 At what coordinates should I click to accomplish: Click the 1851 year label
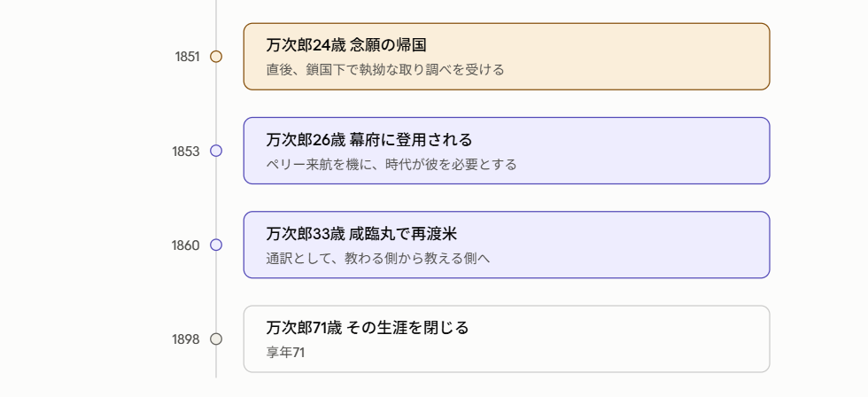coord(187,57)
